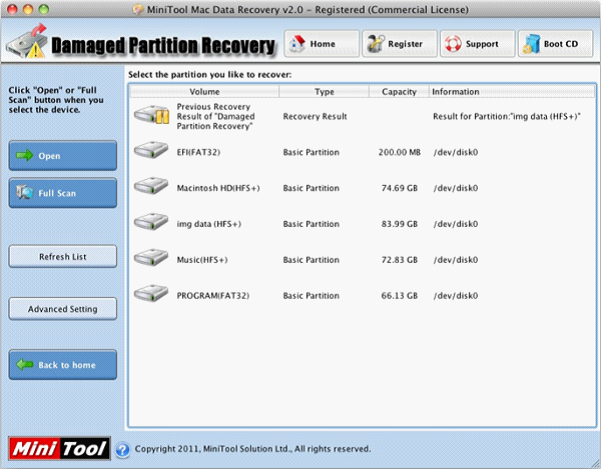Click Basic Partition in the Macintosh HD row
This screenshot has height=469, width=601.
(311, 188)
